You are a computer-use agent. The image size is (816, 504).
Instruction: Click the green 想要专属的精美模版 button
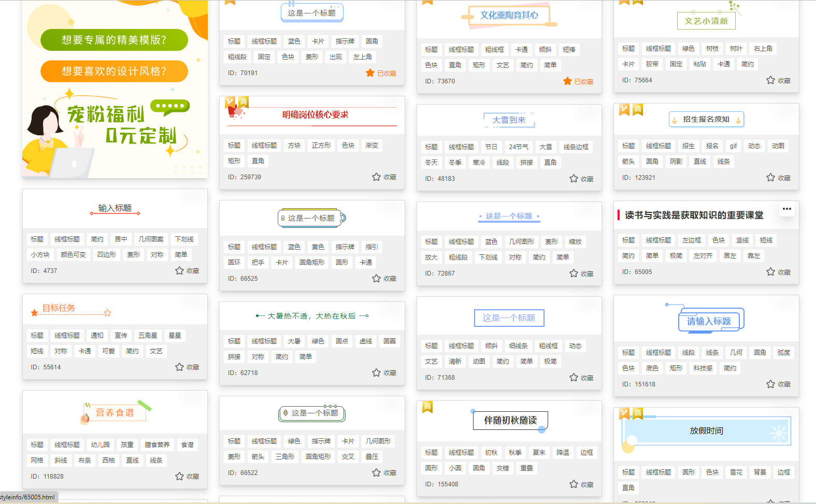(x=114, y=40)
